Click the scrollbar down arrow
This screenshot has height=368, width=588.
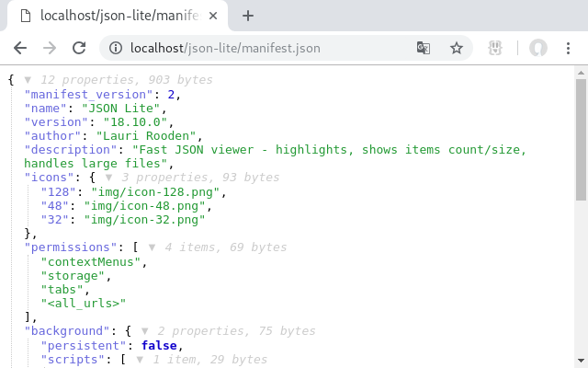point(581,360)
